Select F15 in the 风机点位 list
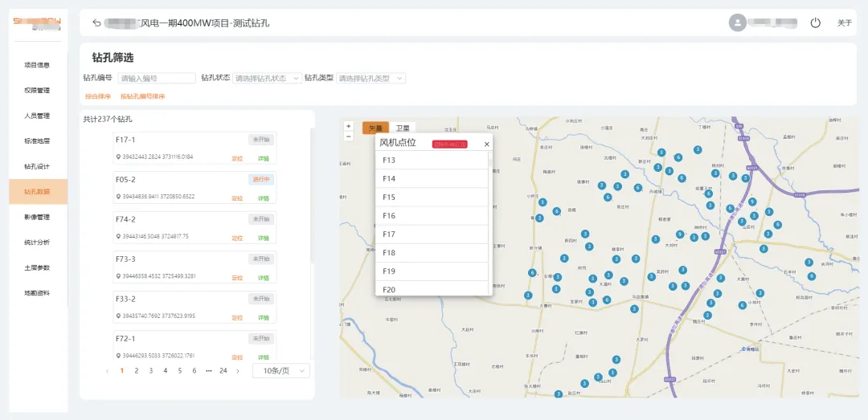This screenshot has width=868, height=420. (432, 198)
